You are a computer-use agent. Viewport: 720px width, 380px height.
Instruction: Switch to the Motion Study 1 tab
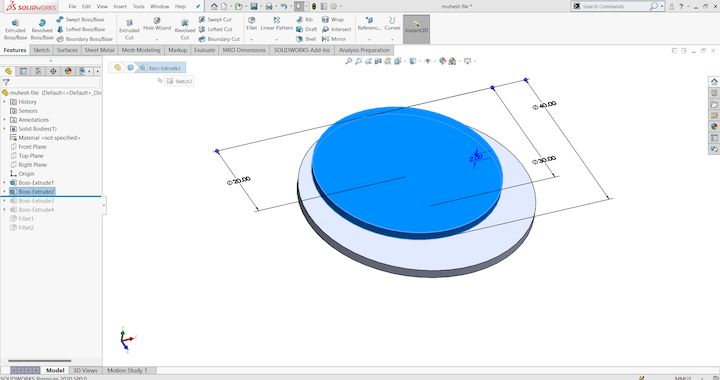click(x=127, y=370)
